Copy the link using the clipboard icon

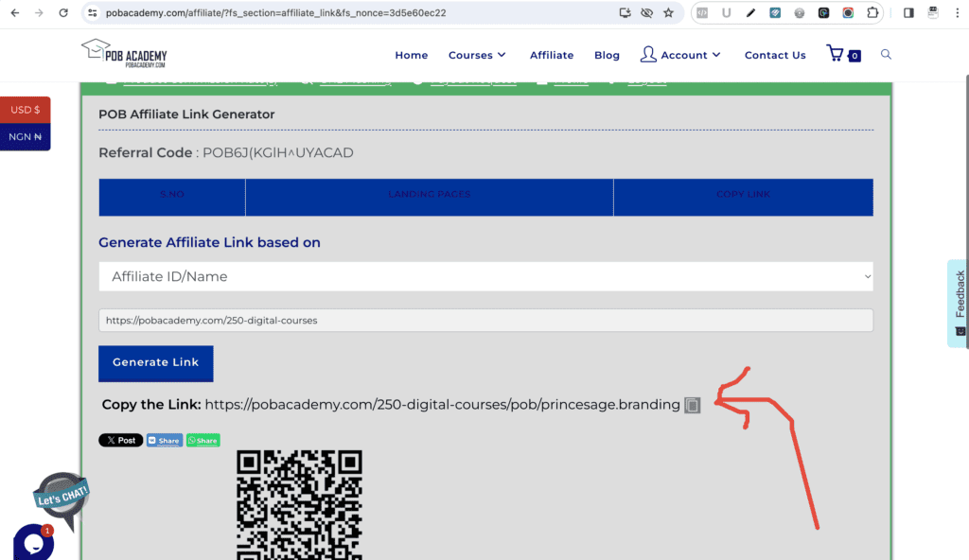[x=692, y=405]
